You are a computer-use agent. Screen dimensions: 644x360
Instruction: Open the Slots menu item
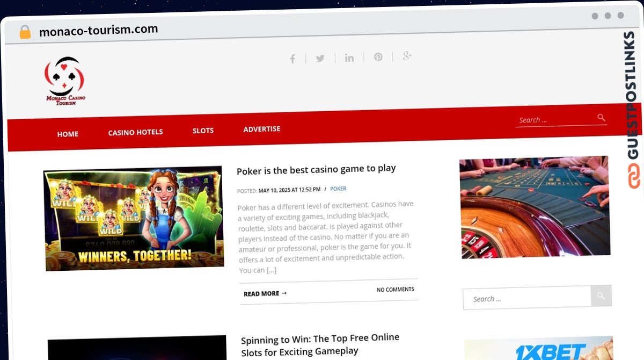[203, 131]
